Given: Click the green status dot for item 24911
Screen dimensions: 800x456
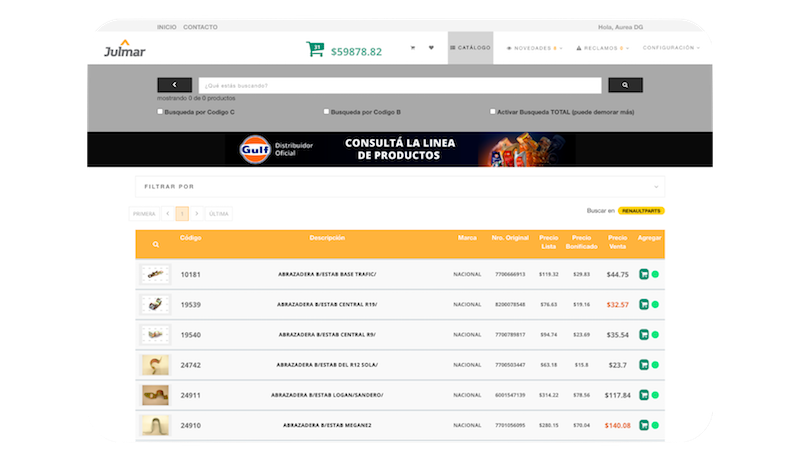Looking at the screenshot, I should coord(656,395).
